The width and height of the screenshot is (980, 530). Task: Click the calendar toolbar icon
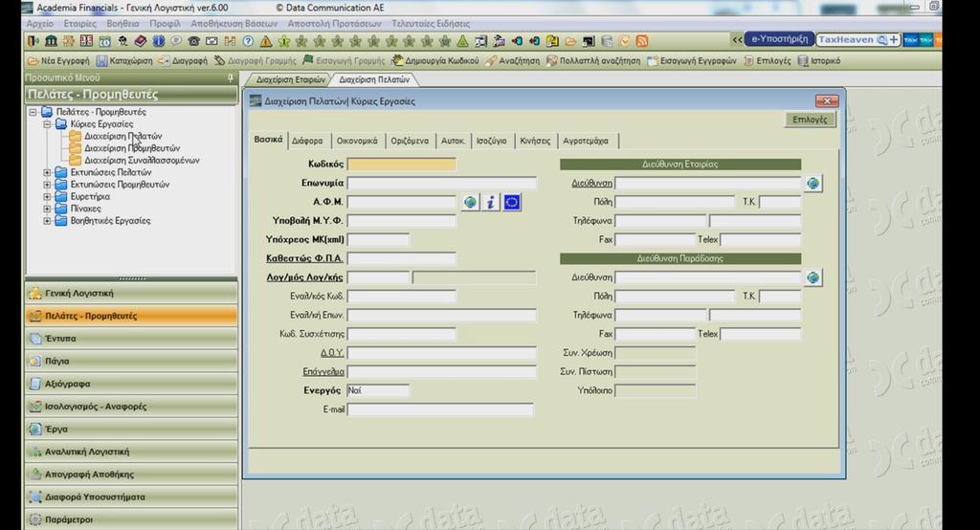click(x=105, y=41)
